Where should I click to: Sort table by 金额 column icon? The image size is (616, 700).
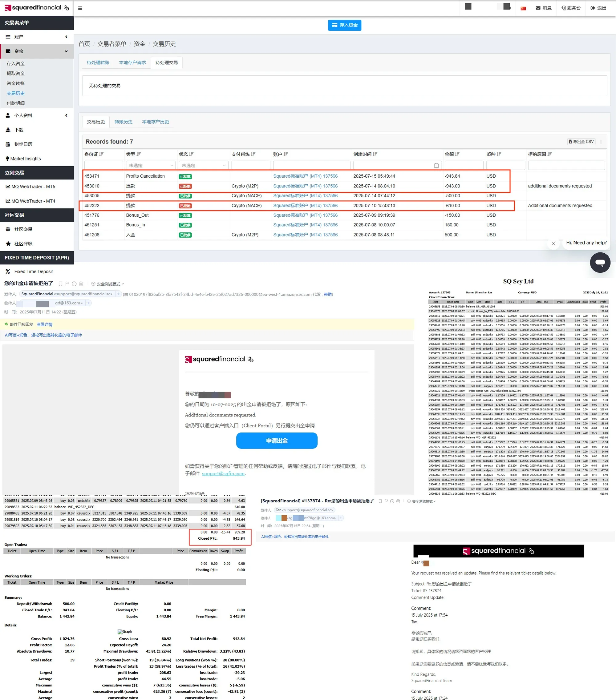(457, 155)
